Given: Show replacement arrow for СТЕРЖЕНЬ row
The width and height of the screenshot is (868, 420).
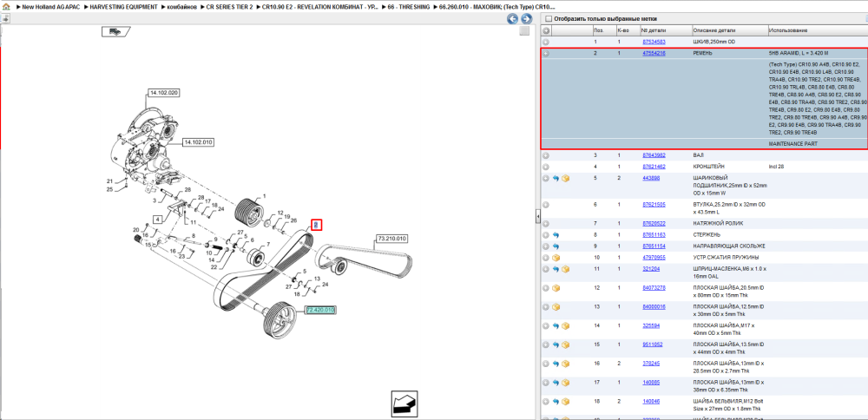Looking at the screenshot, I should (556, 235).
